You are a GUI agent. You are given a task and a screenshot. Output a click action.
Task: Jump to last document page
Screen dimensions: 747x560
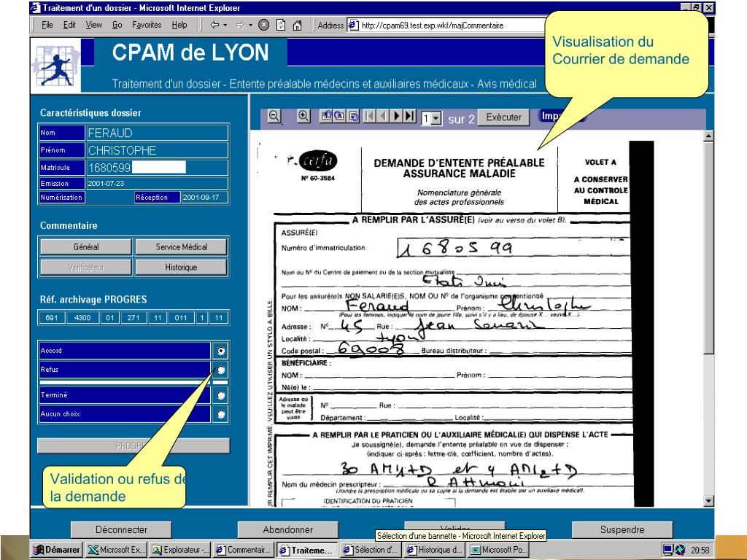click(x=409, y=116)
